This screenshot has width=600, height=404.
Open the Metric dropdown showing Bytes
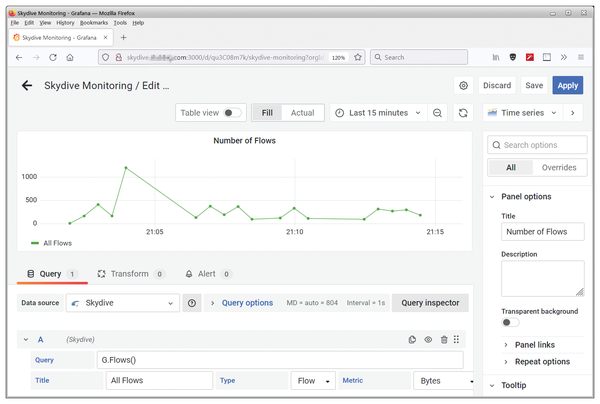444,381
